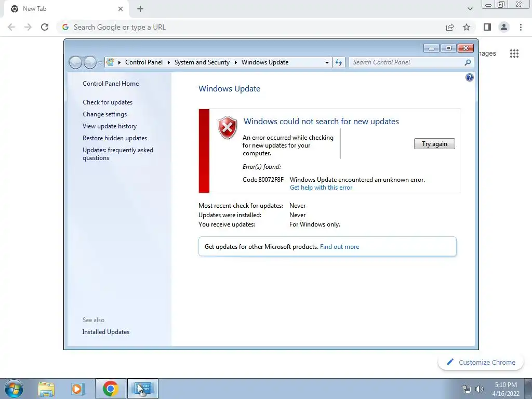This screenshot has height=399, width=532.
Task: Close the New Tab tab
Action: click(x=121, y=9)
